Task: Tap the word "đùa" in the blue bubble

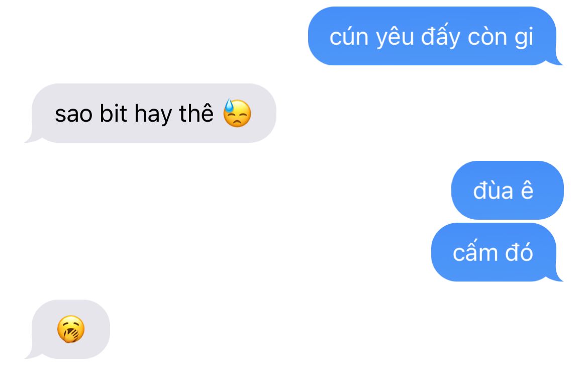Action: pos(493,190)
